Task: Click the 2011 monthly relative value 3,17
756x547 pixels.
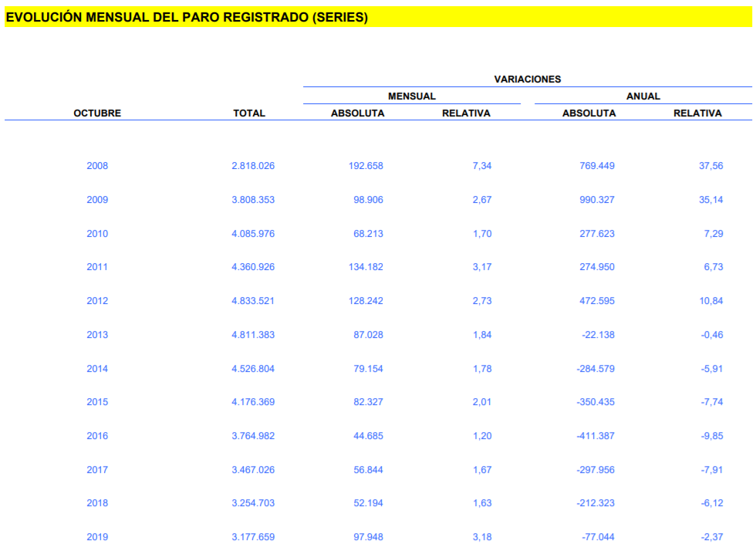Action: (481, 267)
